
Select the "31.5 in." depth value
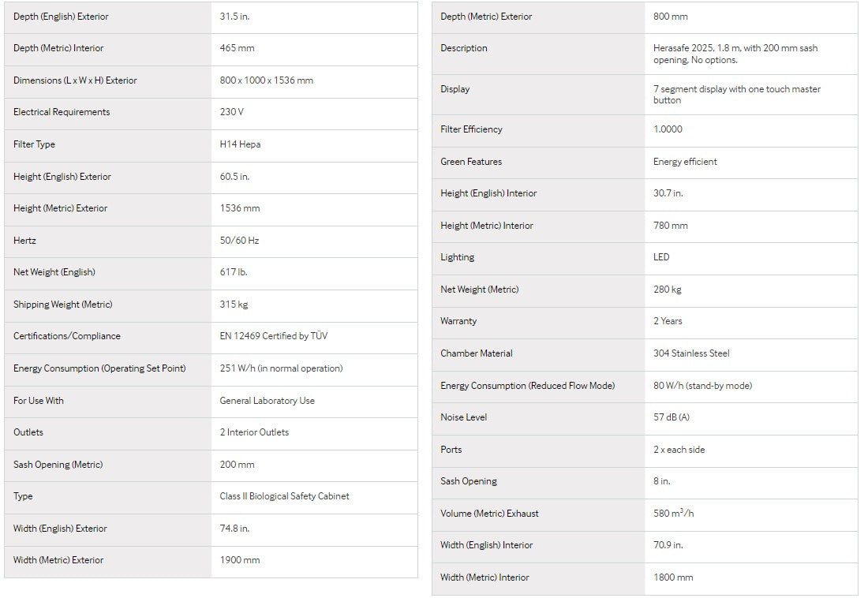pyautogui.click(x=234, y=17)
